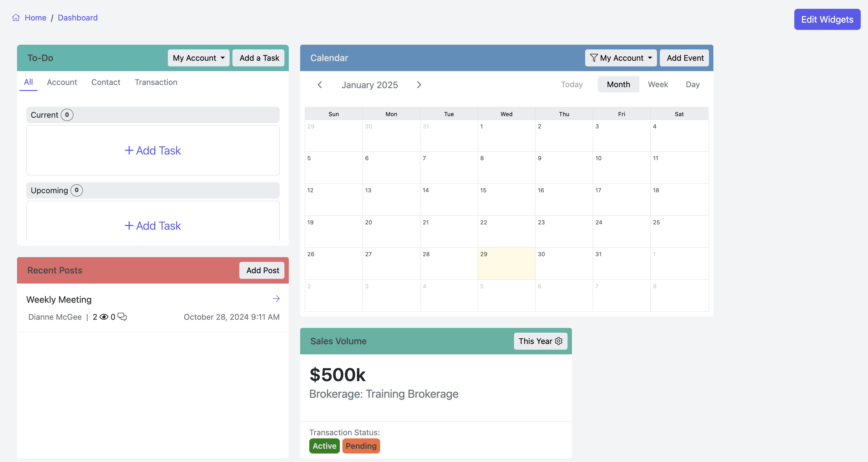This screenshot has height=462, width=868.
Task: Go to next month with right chevron
Action: tap(419, 85)
